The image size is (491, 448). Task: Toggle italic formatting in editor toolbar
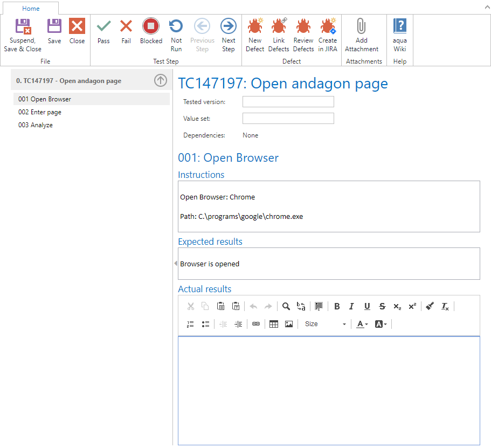click(351, 306)
